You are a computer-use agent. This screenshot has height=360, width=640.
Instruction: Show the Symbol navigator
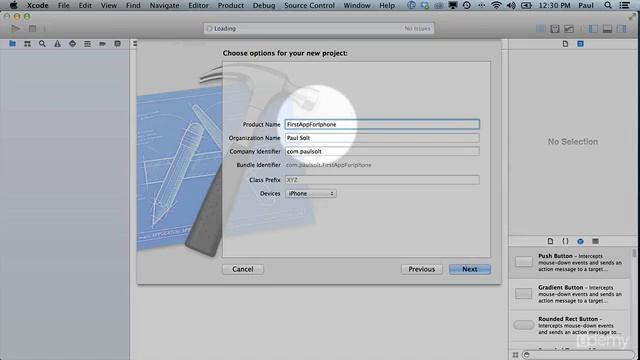pos(27,44)
